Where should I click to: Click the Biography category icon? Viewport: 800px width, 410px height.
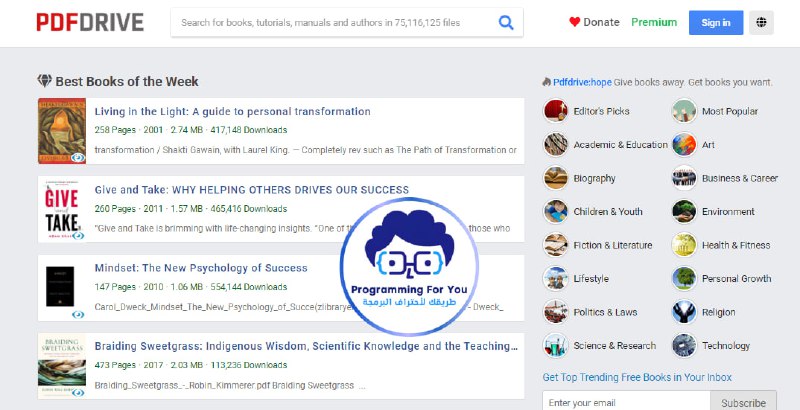coord(556,178)
